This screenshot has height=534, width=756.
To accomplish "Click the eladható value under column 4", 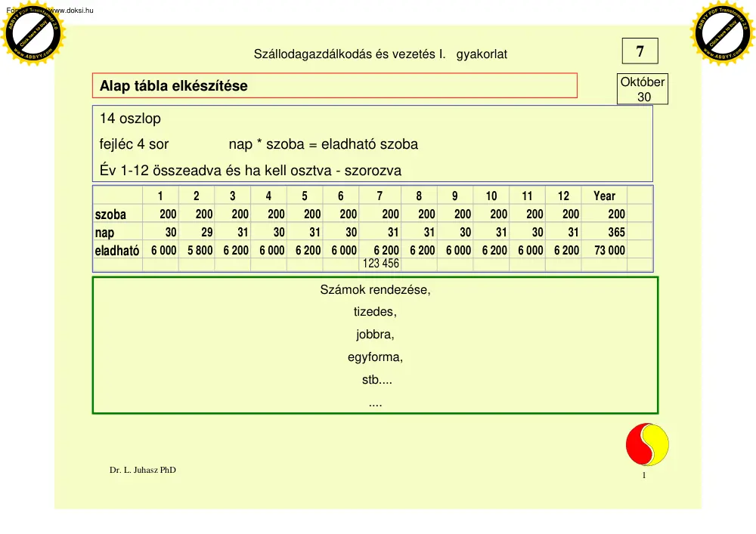I will tap(272, 251).
